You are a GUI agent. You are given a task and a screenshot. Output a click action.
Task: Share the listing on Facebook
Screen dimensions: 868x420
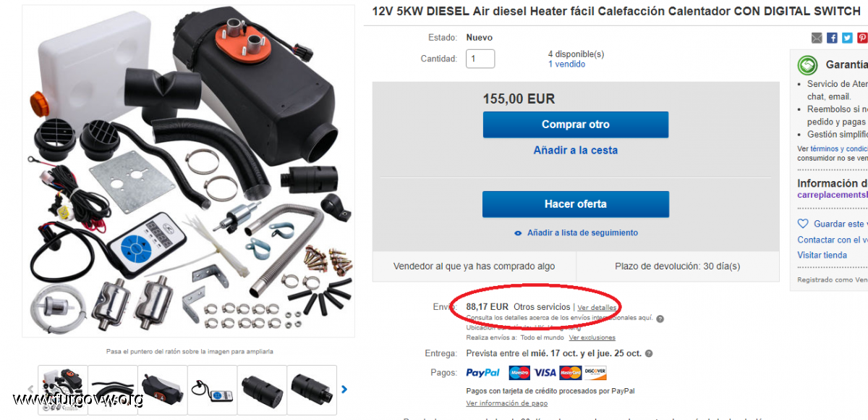tap(832, 38)
